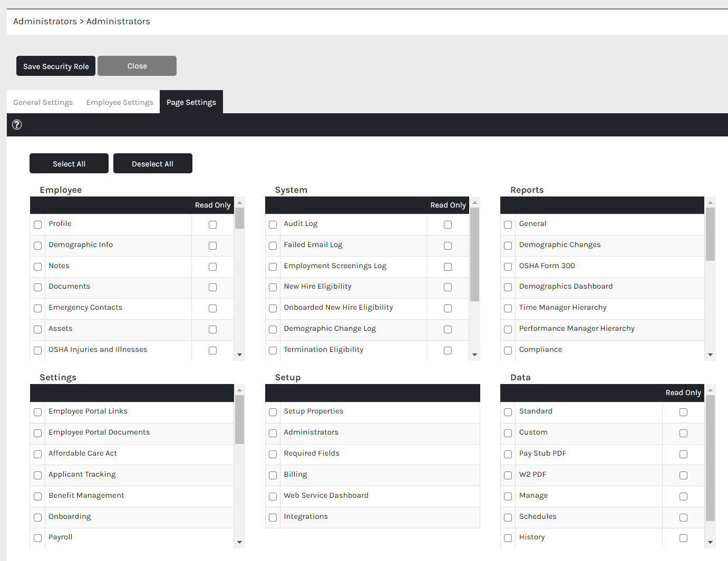Check Web Service Dashboard checkbox
This screenshot has height=561, width=728.
pyautogui.click(x=273, y=496)
